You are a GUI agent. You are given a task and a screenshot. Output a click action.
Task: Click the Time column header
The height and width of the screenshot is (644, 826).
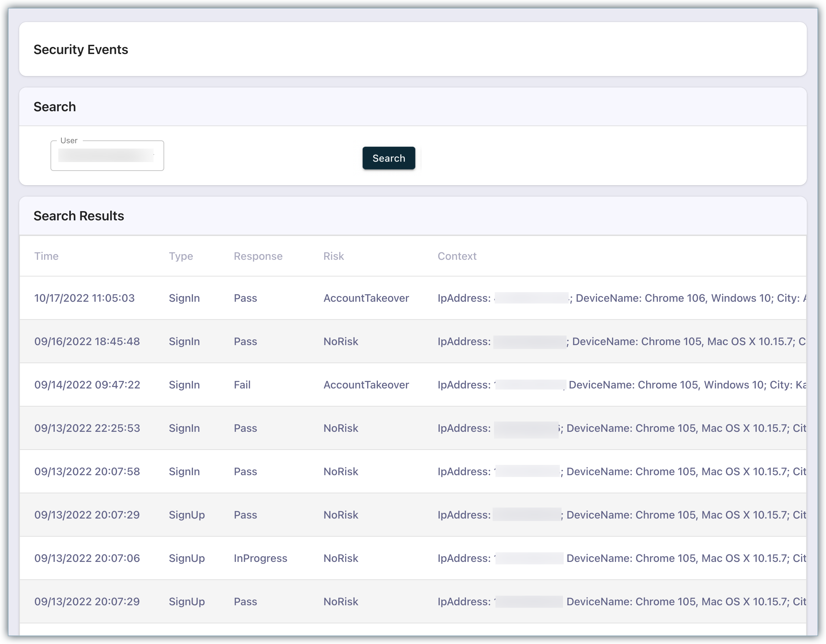46,256
